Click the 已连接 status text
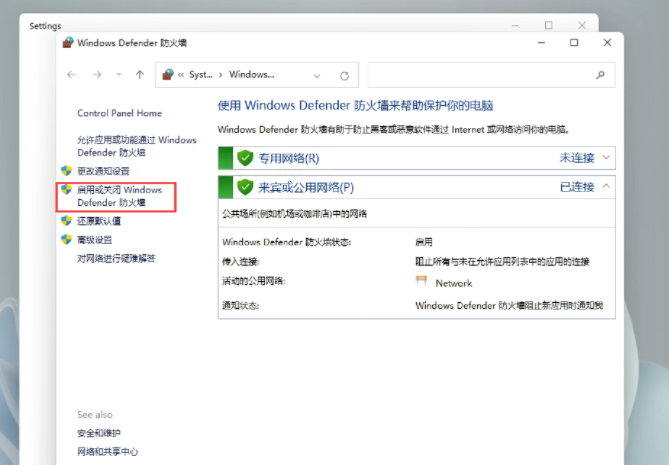 point(577,187)
